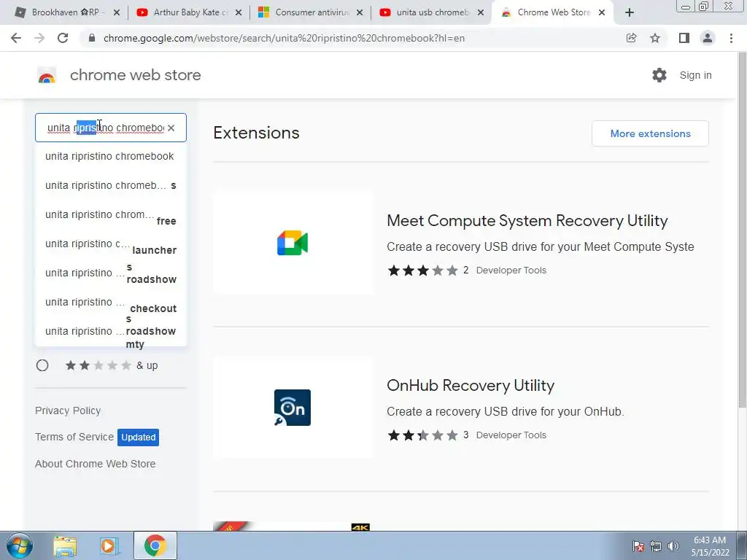
Task: Choose suggestion 'unita ripristino chromebook'
Action: click(110, 156)
